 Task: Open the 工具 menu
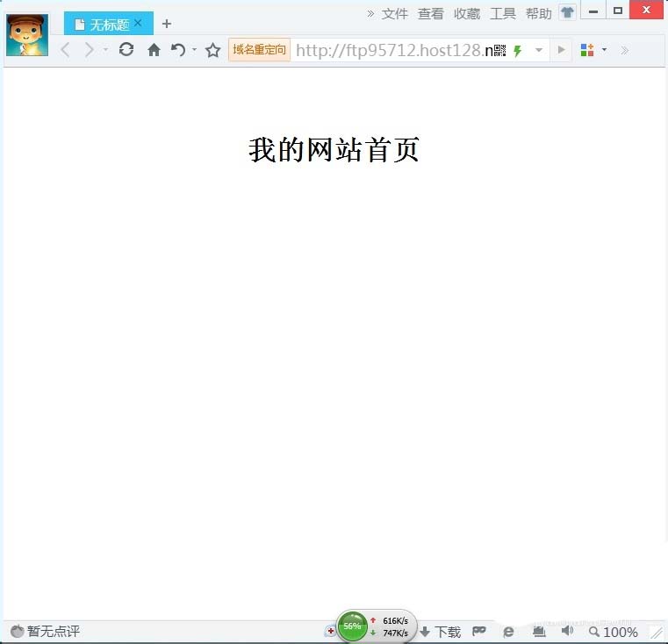(503, 13)
